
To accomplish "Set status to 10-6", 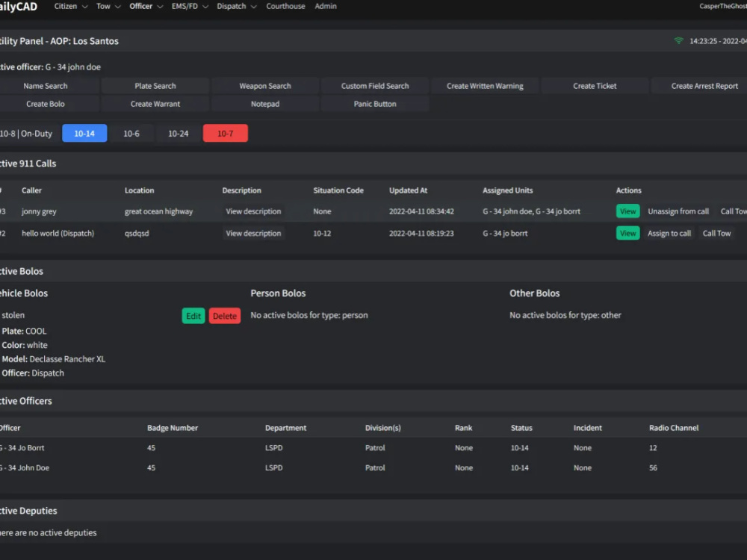I will (131, 134).
